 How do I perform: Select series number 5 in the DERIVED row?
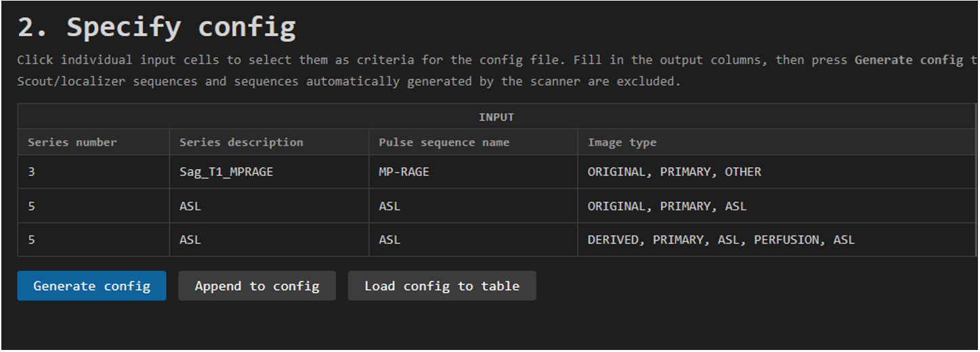point(93,240)
